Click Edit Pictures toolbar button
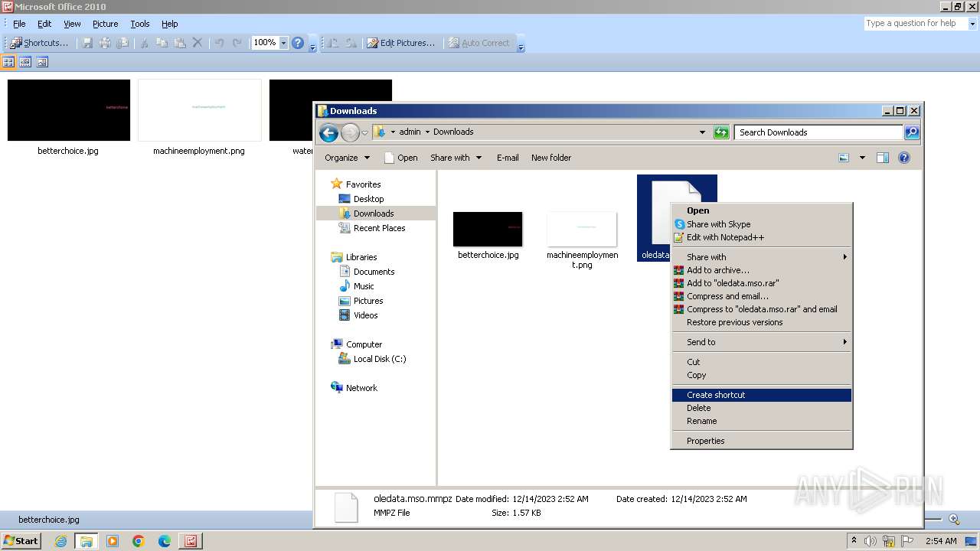 point(400,43)
